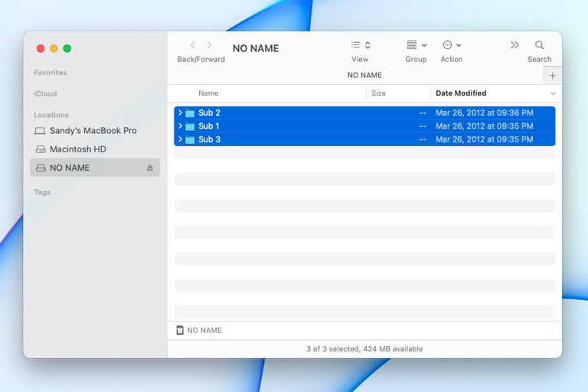This screenshot has height=392, width=588.
Task: Click the NO NAME window title
Action: point(256,48)
